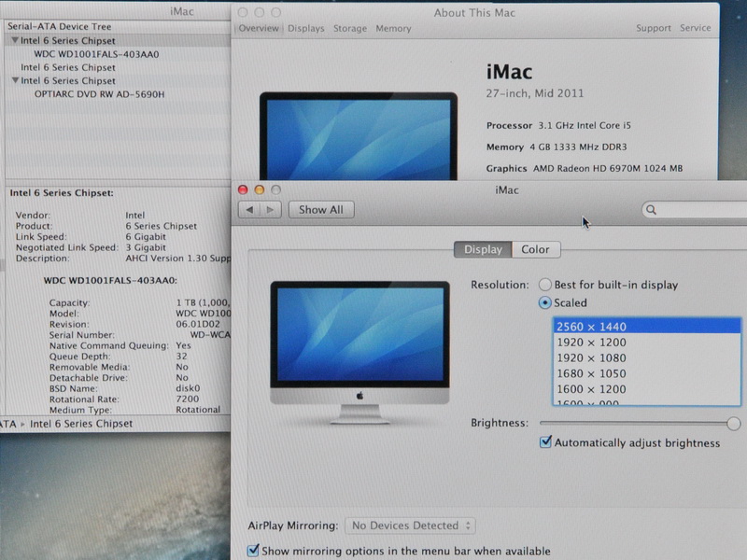Viewport: 747px width, 560px height.
Task: Click the iMac display thumbnail in Displays preferences
Action: (x=359, y=353)
